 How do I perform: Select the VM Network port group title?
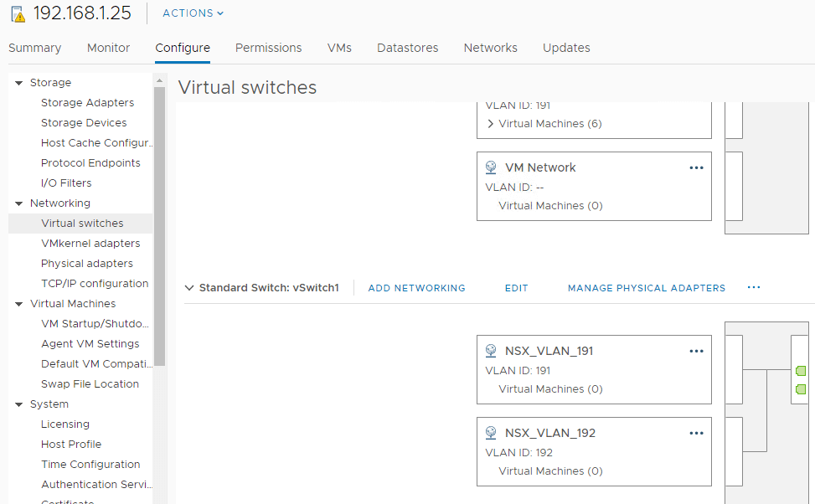[x=540, y=167]
